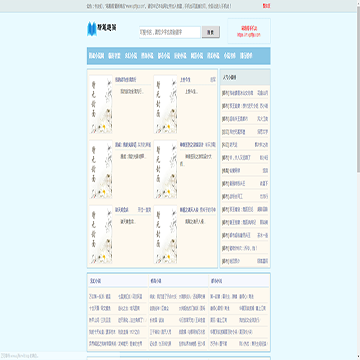360x360 pixels.
Task: Select the last category in the blue navigation bar
Action: (x=246, y=56)
